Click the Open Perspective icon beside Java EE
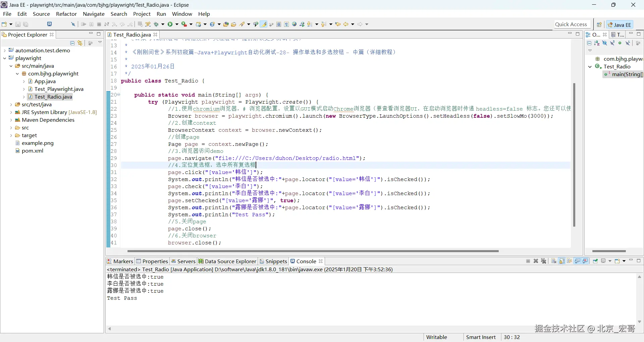Screen dimensions: 644x342 coord(599,24)
